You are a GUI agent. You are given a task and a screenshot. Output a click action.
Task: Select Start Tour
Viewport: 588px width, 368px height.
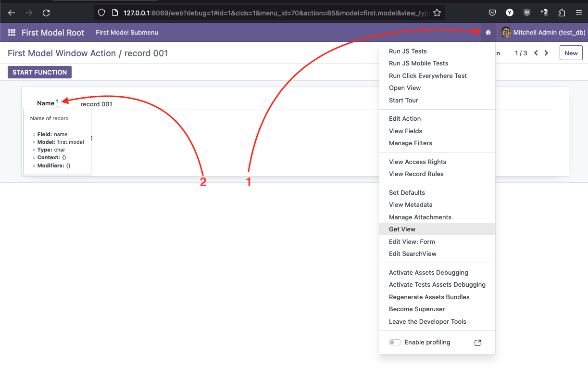403,100
